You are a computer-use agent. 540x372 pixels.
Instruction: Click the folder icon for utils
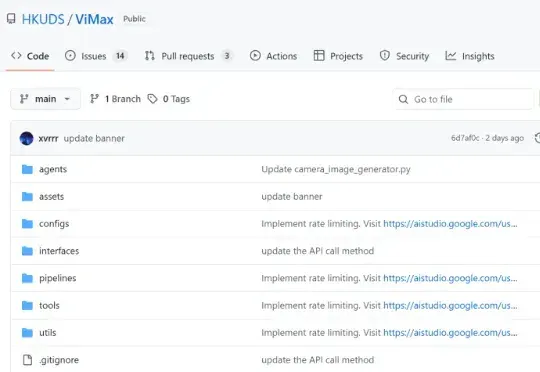27,332
